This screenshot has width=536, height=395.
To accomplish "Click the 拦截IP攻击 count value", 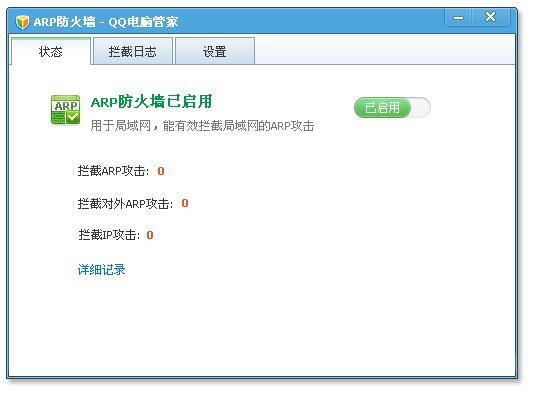I will click(x=150, y=235).
